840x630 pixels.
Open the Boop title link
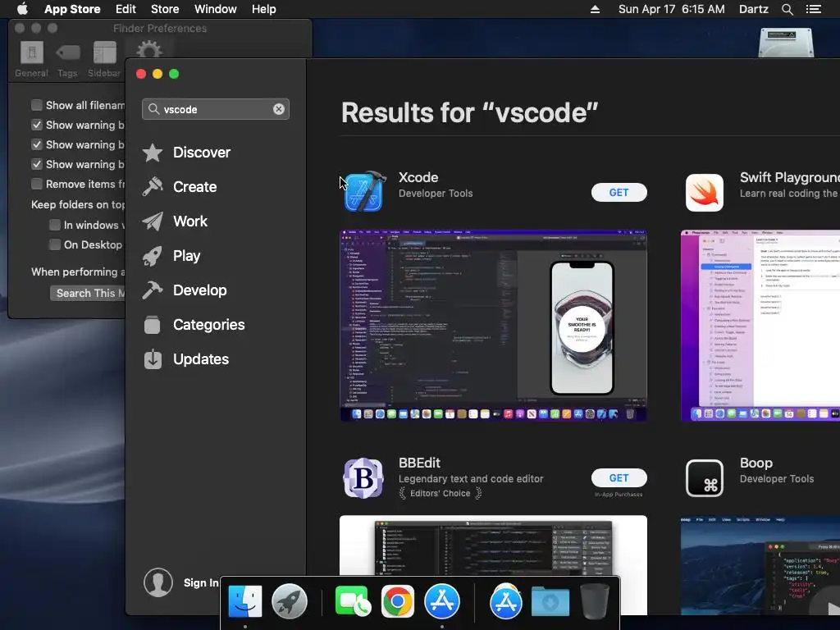pos(756,463)
